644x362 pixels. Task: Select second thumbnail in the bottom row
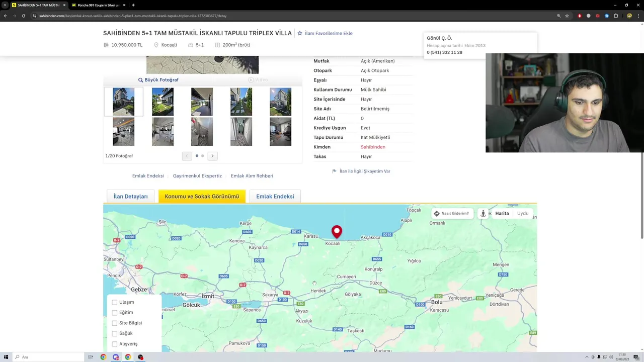[163, 132]
